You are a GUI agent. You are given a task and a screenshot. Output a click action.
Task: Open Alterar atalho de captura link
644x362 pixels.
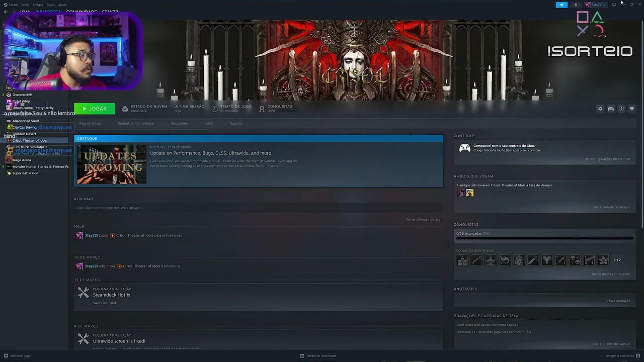tap(611, 344)
